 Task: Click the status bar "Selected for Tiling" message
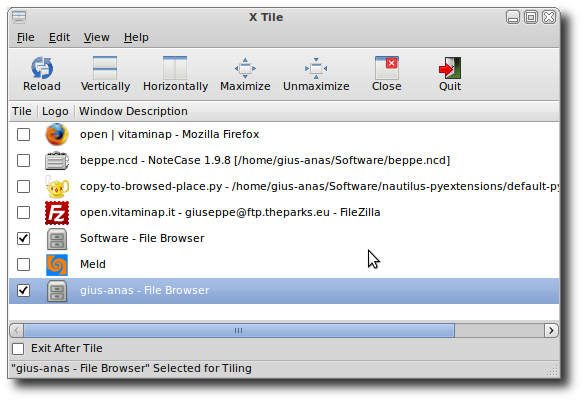point(131,368)
